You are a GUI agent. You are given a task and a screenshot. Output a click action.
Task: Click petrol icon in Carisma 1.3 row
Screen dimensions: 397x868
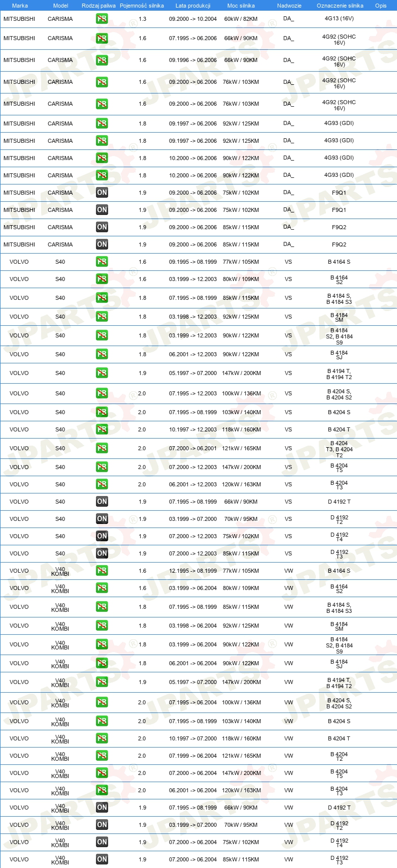click(102, 19)
